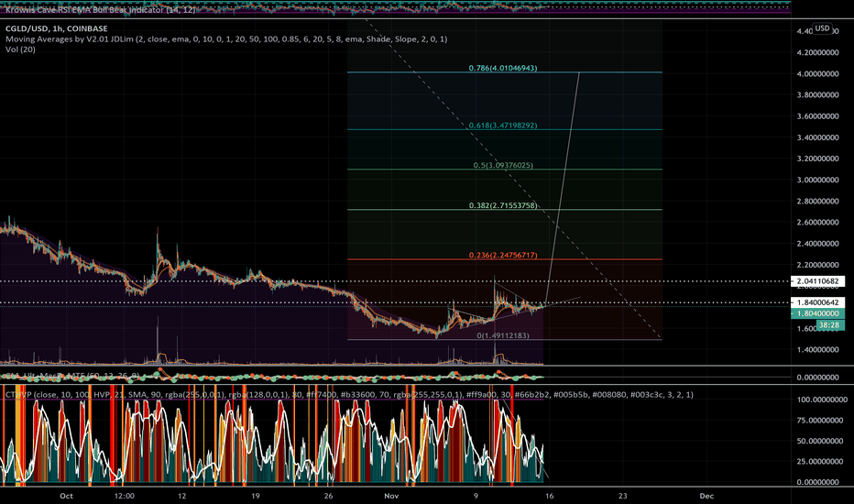Click the 1.80400000 current price tag

[818, 313]
